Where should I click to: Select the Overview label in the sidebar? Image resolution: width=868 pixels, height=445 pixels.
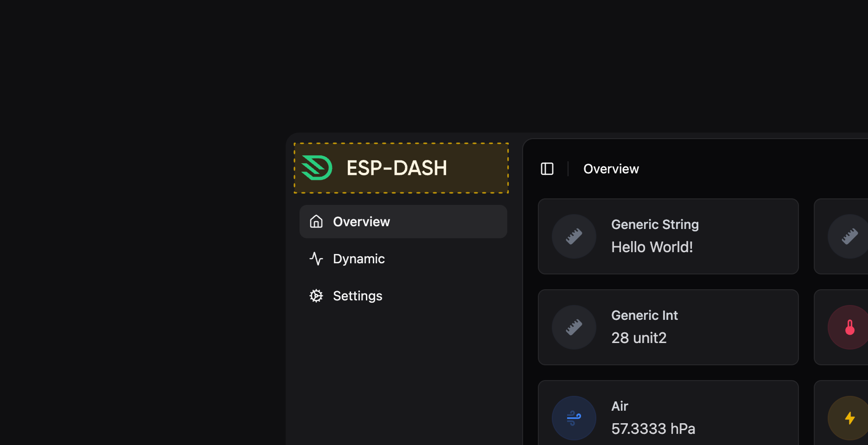pos(361,222)
